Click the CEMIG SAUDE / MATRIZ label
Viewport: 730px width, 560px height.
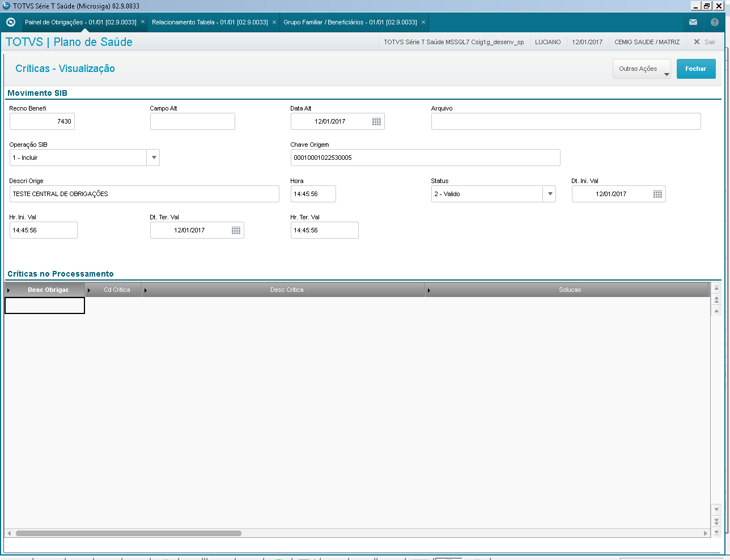tap(647, 42)
